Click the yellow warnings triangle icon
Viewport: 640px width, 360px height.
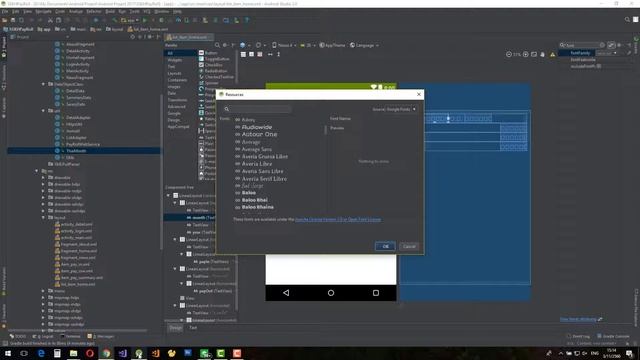click(x=553, y=54)
